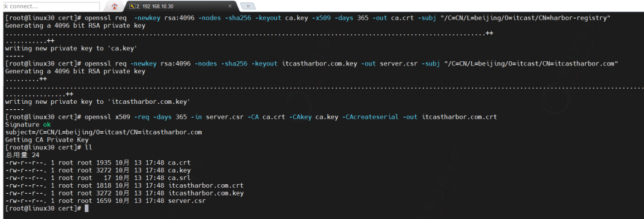Click "writing new private key to 'itcastharbor.com.key'" line
644x219 pixels.
tap(97, 102)
